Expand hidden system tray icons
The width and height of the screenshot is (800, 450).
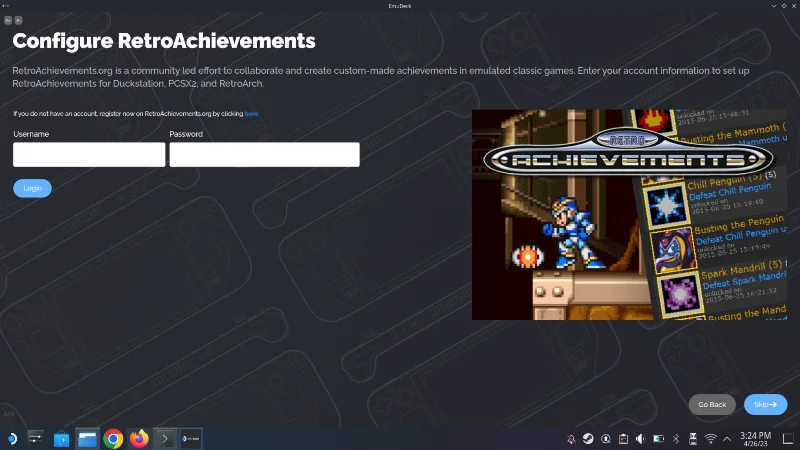coord(727,439)
